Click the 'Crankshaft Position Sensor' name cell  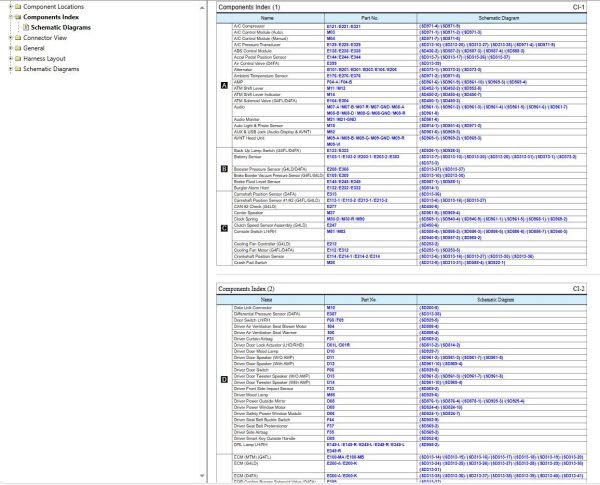[x=278, y=256]
